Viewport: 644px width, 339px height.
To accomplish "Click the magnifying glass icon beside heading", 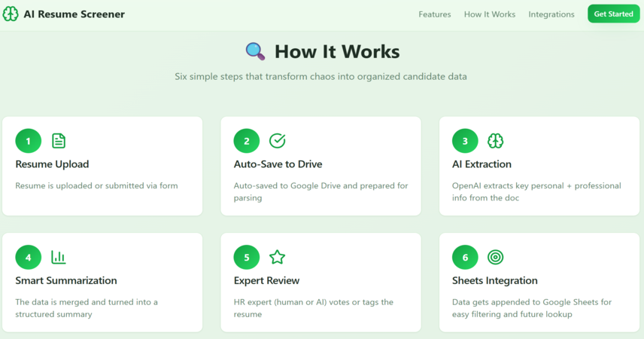I will coord(255,51).
